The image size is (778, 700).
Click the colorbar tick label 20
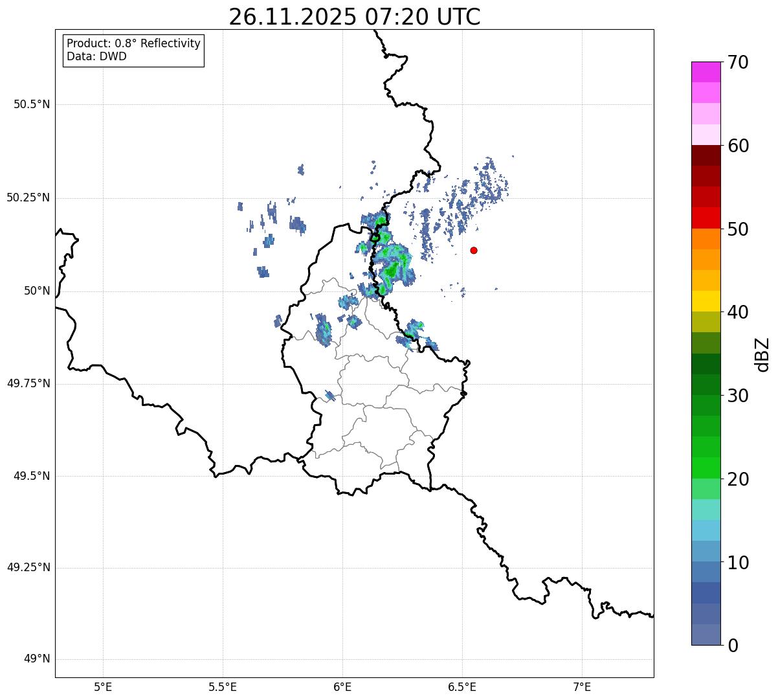[738, 479]
